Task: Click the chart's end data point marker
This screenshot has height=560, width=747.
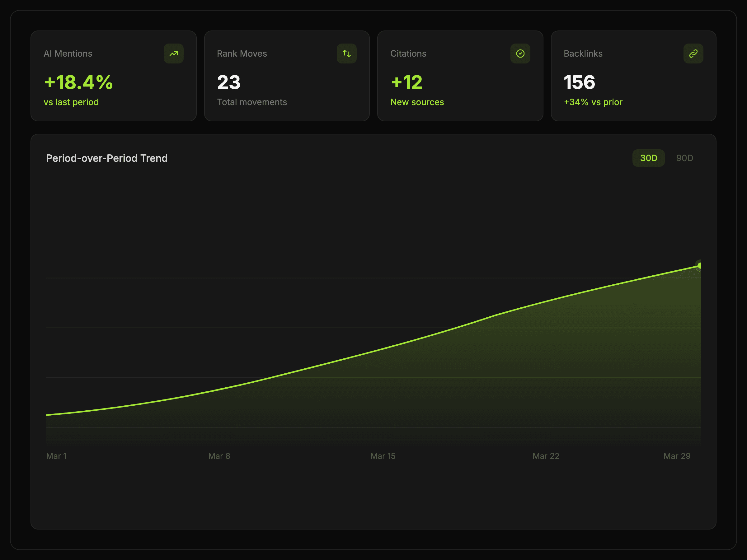Action: [699, 266]
